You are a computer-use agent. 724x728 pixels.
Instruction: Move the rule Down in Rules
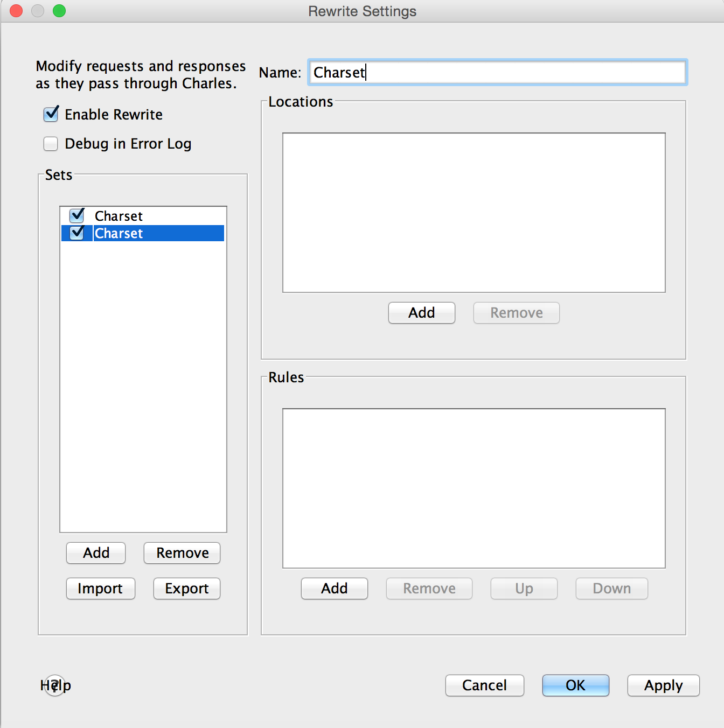[x=611, y=589]
